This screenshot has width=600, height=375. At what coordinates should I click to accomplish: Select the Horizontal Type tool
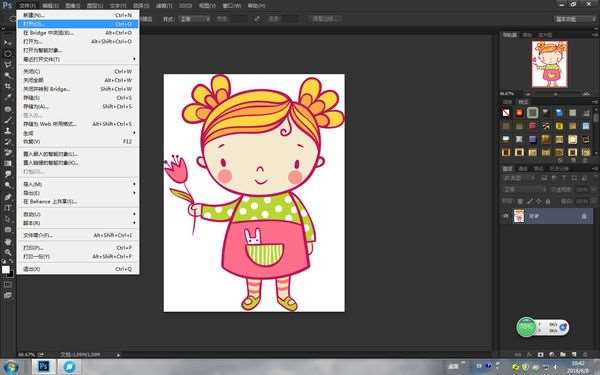click(x=8, y=208)
